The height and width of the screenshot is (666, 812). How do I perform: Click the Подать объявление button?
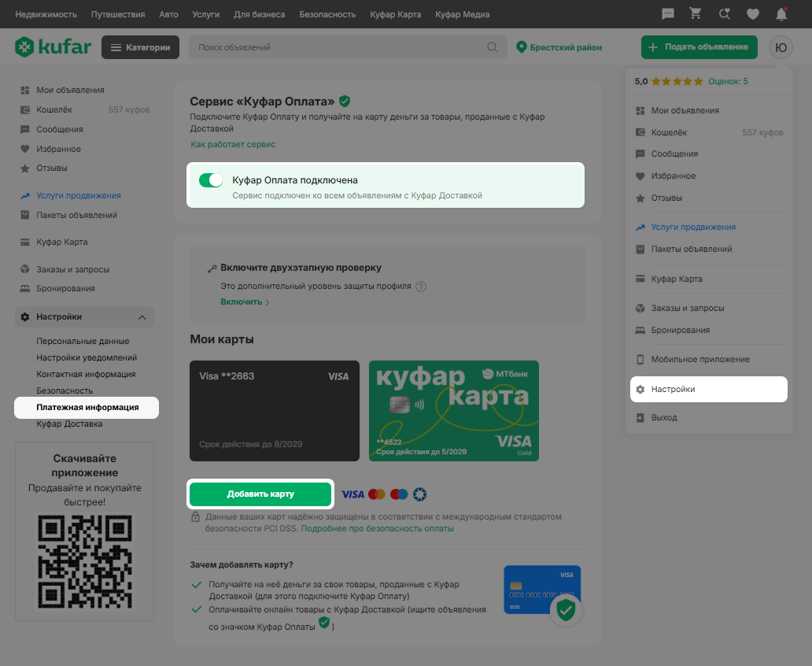pyautogui.click(x=699, y=47)
